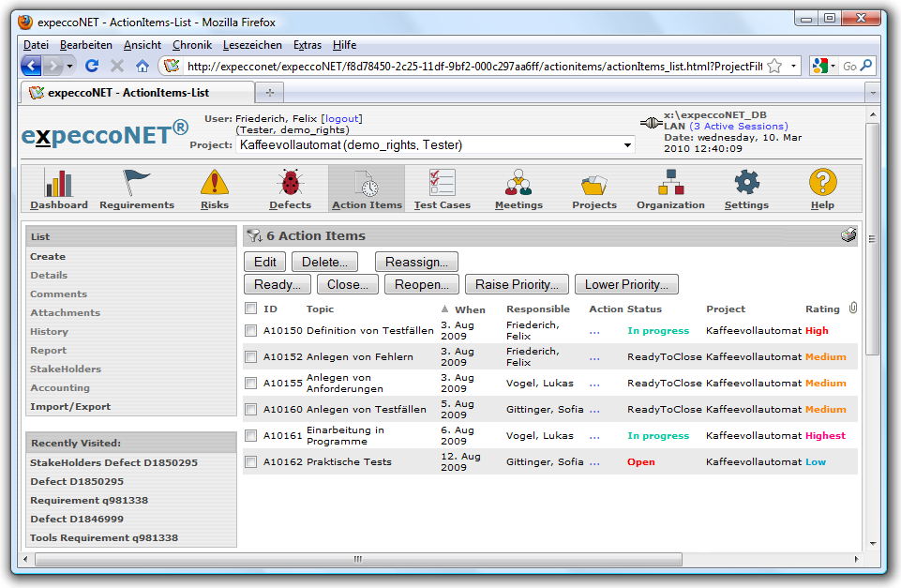The image size is (901, 588).
Task: Open the browser back-forward history dropdown
Action: (71, 66)
